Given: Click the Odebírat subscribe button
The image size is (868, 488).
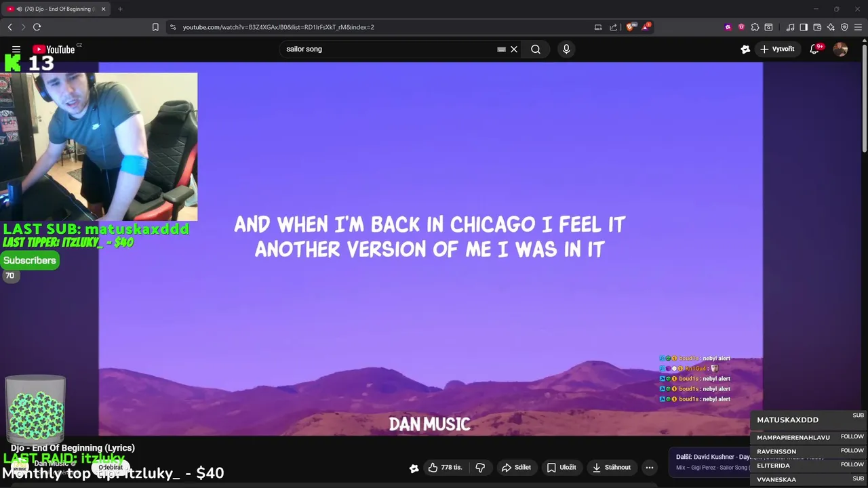Looking at the screenshot, I should point(111,467).
